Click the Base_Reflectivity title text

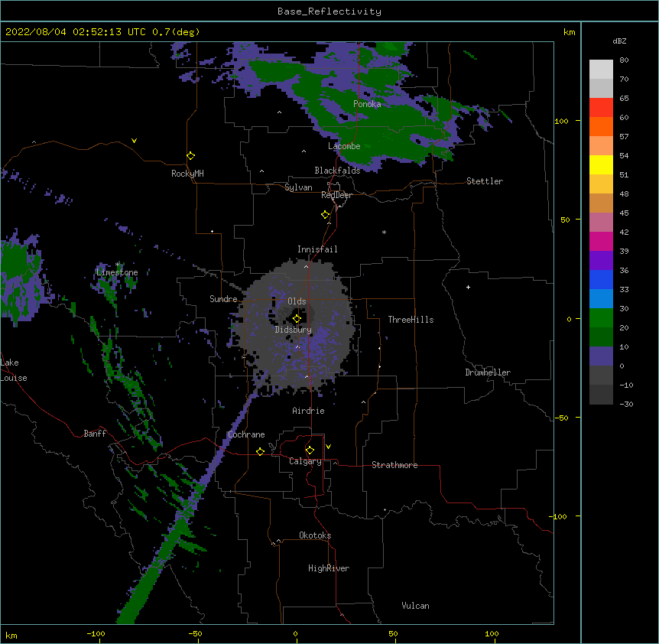[329, 11]
